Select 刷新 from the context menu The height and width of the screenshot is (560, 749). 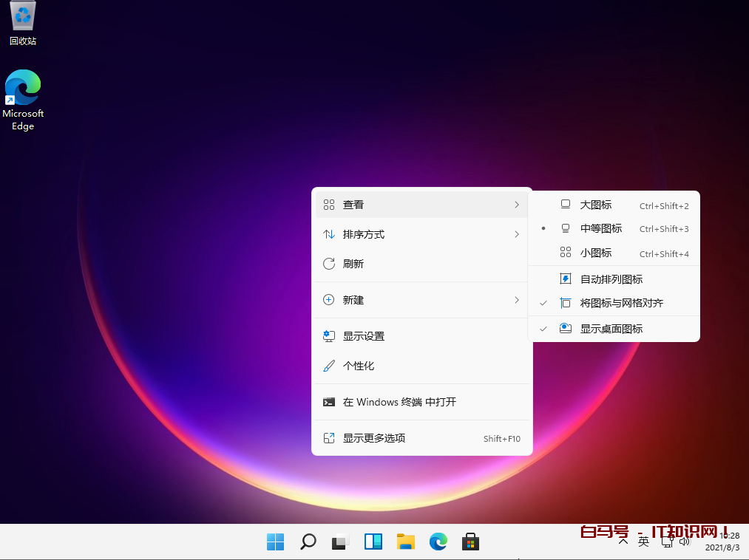pos(353,263)
